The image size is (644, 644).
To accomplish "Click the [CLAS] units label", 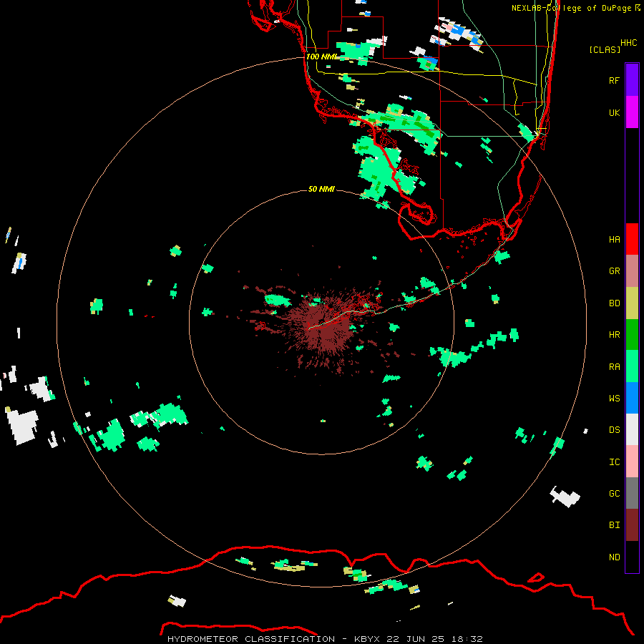I will click(x=605, y=49).
